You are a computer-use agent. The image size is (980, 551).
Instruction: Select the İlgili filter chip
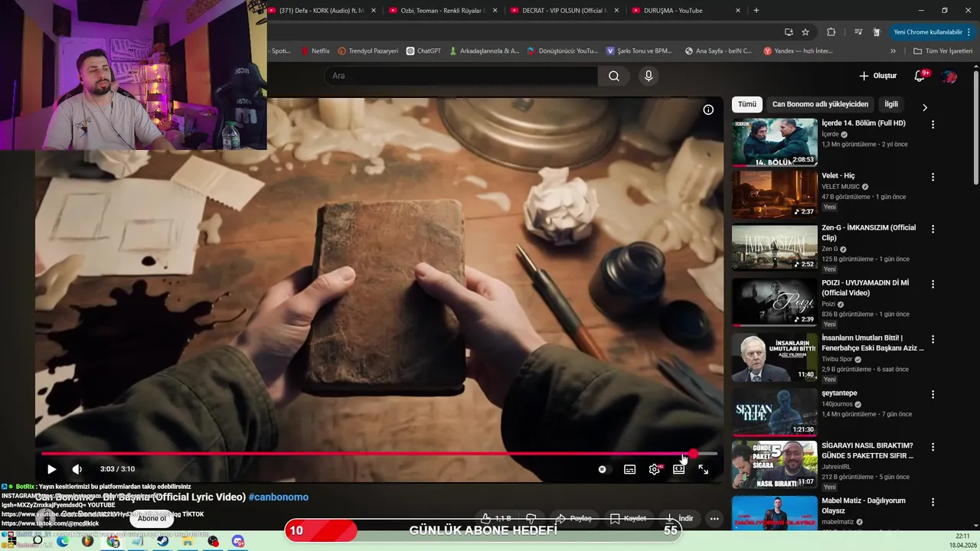891,104
